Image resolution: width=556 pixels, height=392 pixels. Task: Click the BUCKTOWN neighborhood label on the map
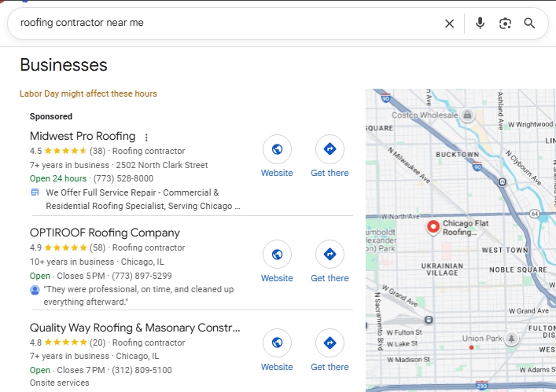pos(457,155)
